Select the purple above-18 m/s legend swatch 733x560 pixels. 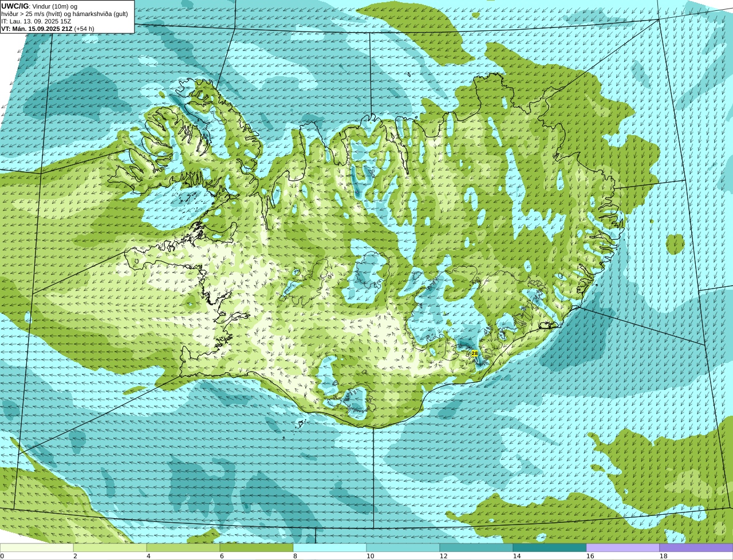[696, 547]
